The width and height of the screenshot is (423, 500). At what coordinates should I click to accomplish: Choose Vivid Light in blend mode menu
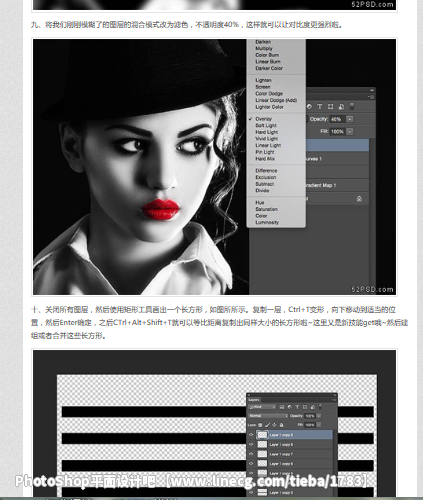click(x=267, y=139)
